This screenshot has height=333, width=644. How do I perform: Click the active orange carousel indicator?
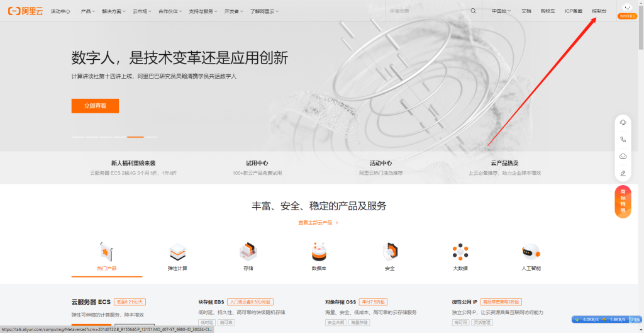pos(136,137)
